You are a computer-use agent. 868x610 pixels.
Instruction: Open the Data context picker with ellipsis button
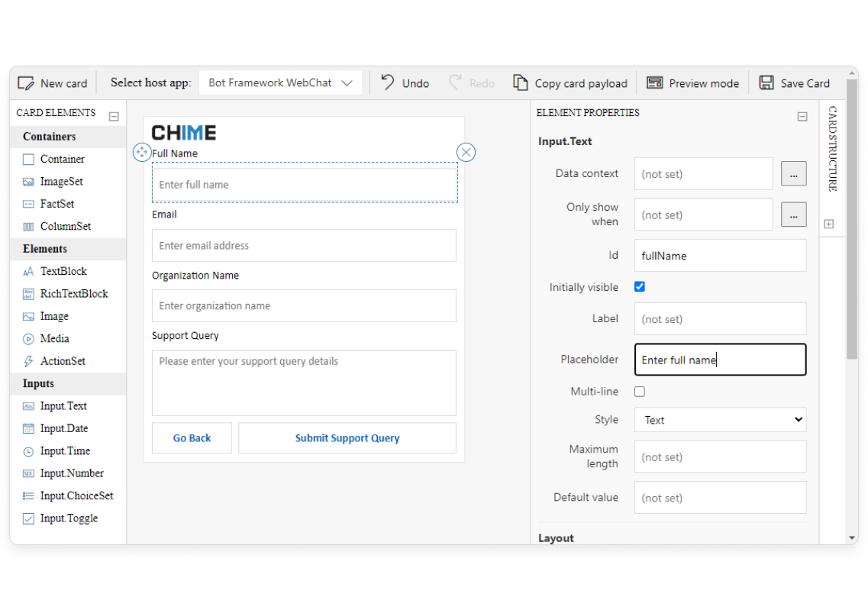794,173
